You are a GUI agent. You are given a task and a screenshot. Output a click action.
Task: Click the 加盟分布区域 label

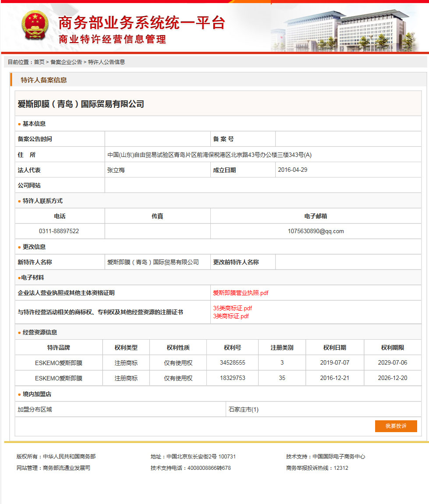(x=35, y=409)
